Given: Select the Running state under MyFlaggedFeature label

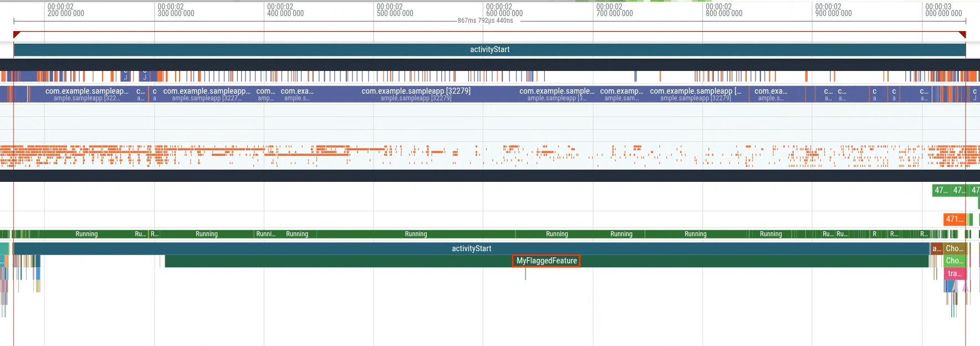Looking at the screenshot, I should pyautogui.click(x=557, y=234).
